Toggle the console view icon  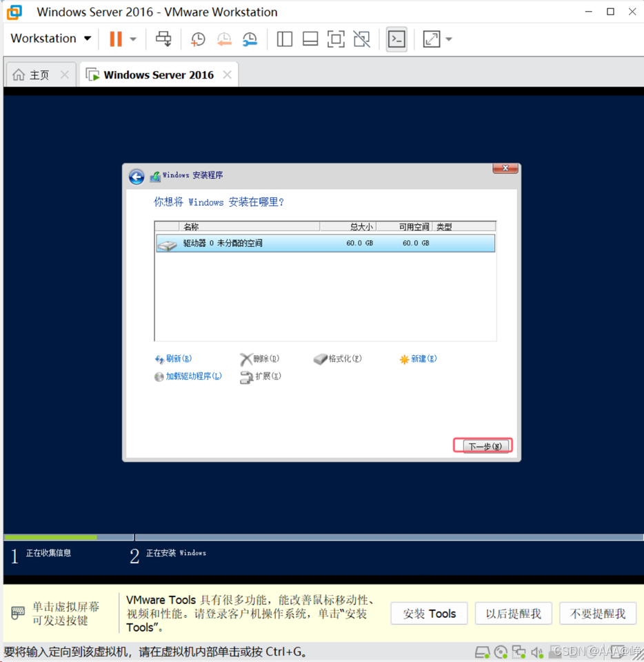tap(396, 39)
